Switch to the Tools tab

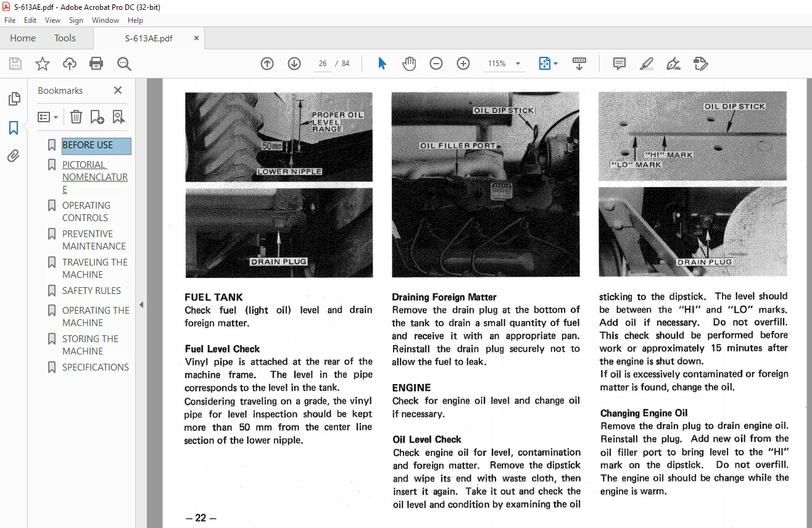[65, 38]
